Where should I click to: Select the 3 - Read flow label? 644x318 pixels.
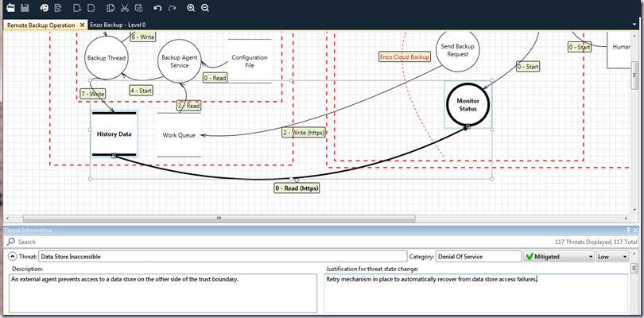[189, 106]
